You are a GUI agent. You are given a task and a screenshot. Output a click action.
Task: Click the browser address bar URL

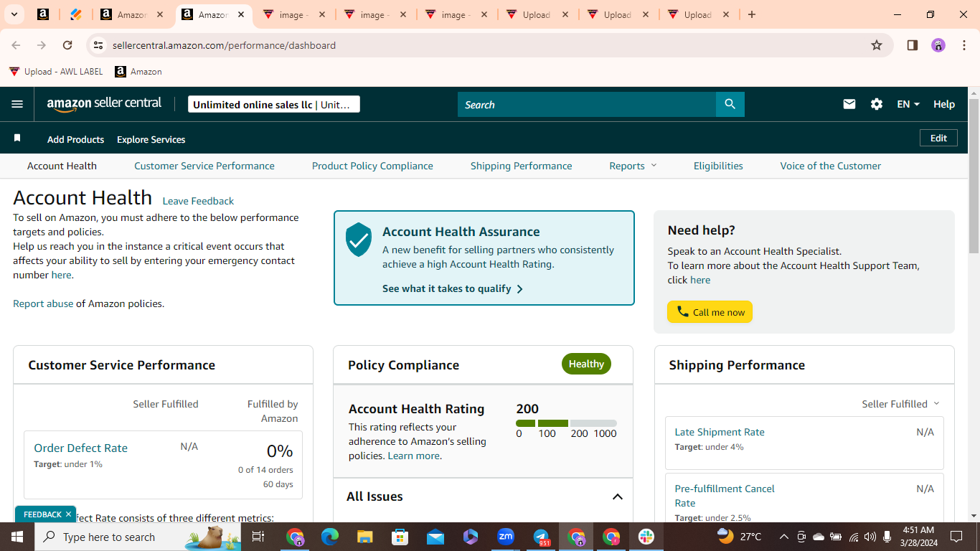[224, 45]
